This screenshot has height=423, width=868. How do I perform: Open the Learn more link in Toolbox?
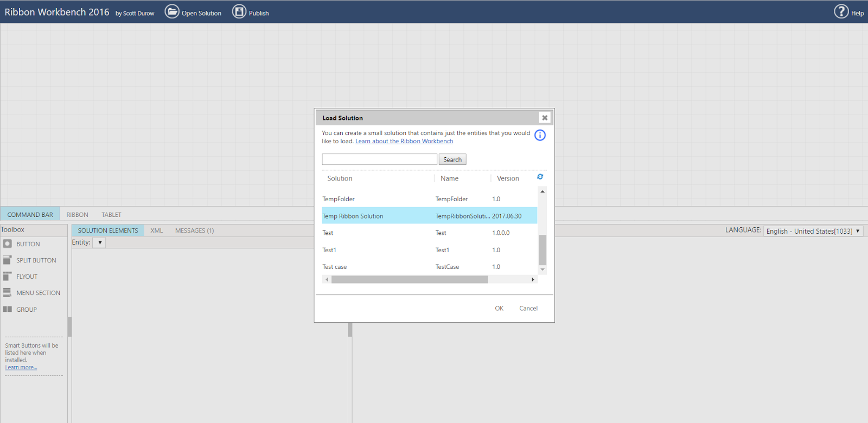pos(21,368)
